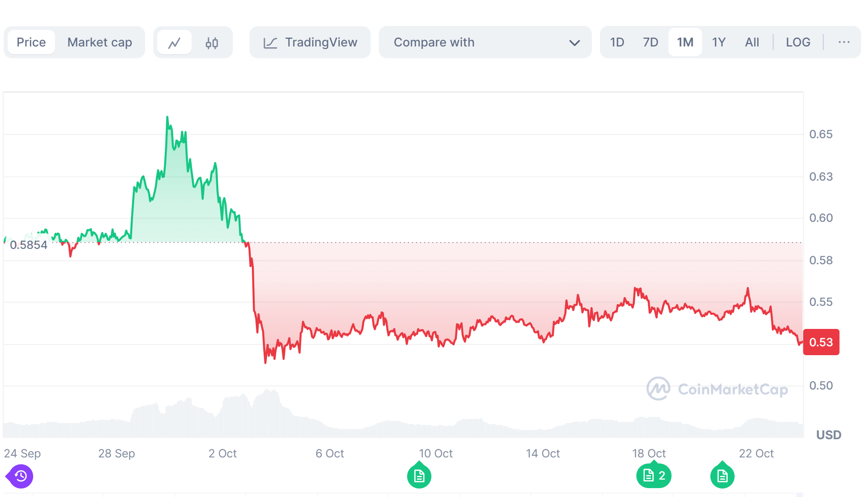Image resolution: width=868 pixels, height=497 pixels.
Task: Click the CoinMarketCap watermark logo
Action: pos(658,389)
